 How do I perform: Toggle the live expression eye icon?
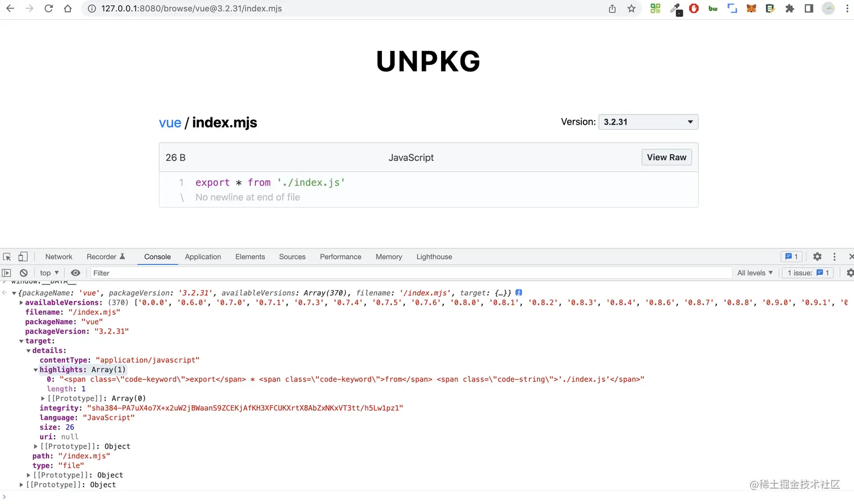coord(75,273)
